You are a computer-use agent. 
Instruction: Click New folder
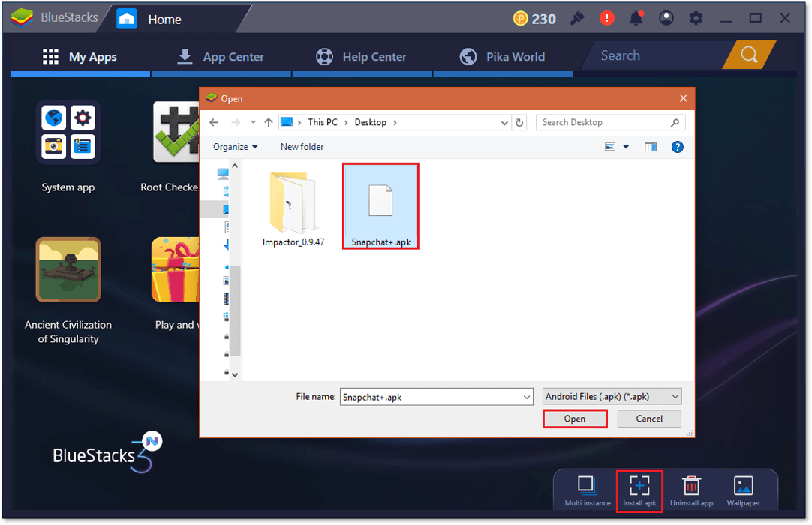302,147
